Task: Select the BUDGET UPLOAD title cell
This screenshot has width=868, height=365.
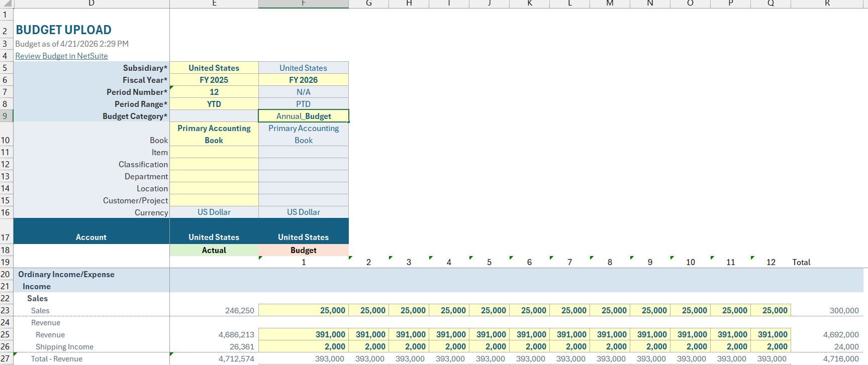Action: (x=63, y=30)
